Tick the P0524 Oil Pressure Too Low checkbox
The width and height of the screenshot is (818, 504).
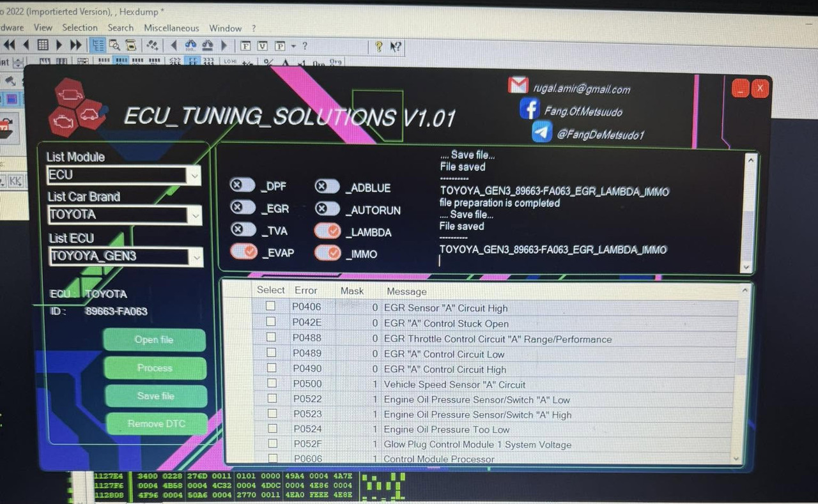272,428
